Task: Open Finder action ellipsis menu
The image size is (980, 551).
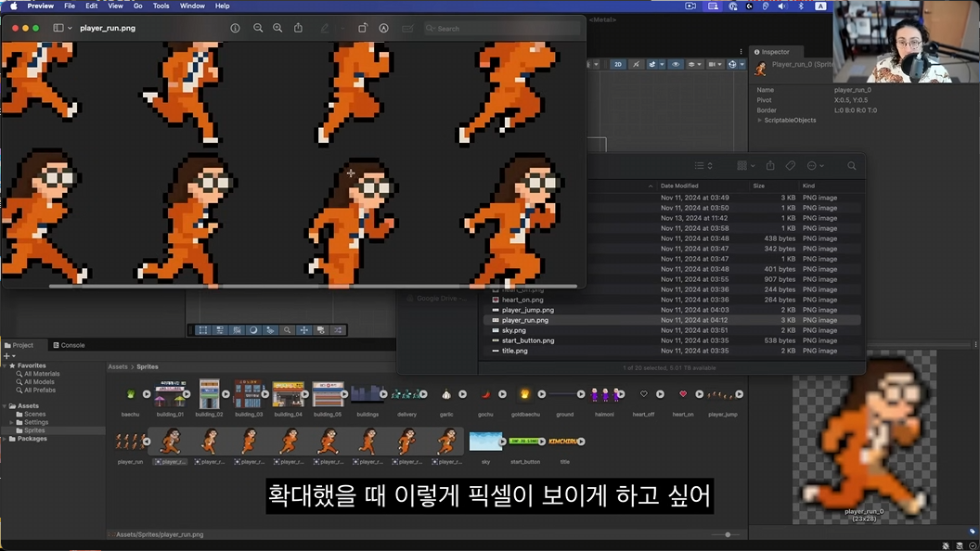Action: point(815,165)
